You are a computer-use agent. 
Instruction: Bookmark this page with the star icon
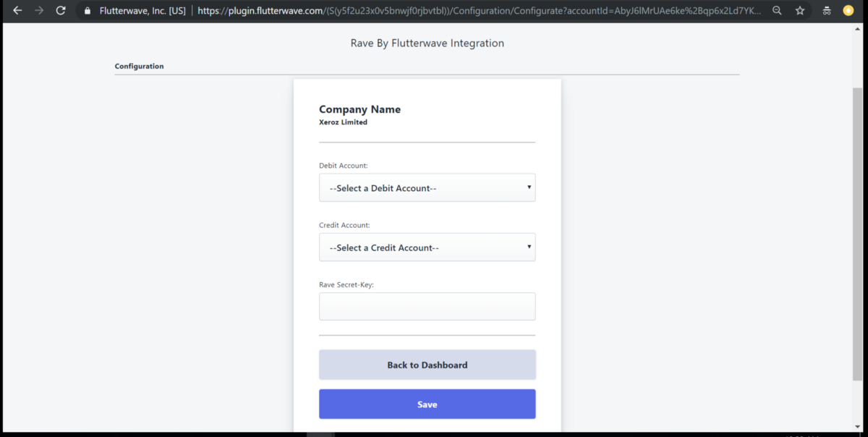click(x=800, y=11)
